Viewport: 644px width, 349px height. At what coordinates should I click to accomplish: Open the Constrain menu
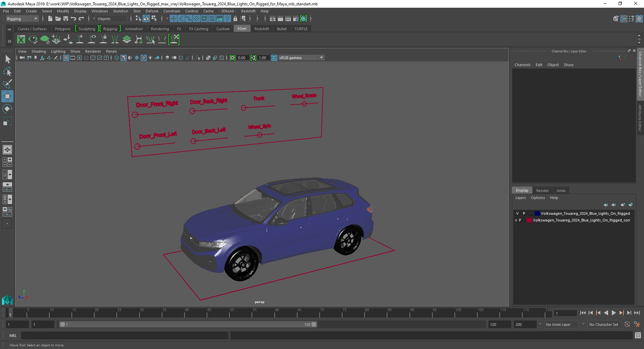pyautogui.click(x=172, y=11)
